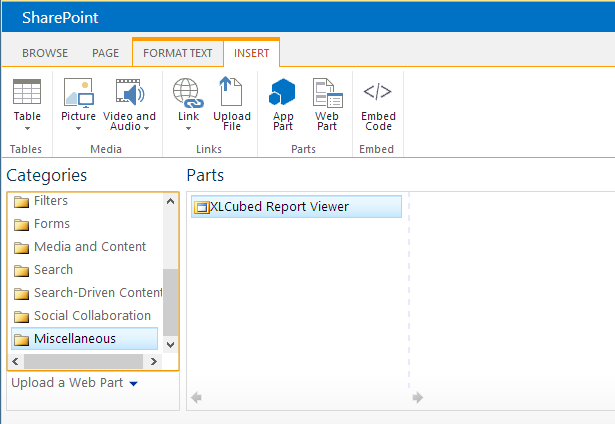This screenshot has width=615, height=424.
Task: Click the Search-Driven Content folder icon
Action: (22, 294)
